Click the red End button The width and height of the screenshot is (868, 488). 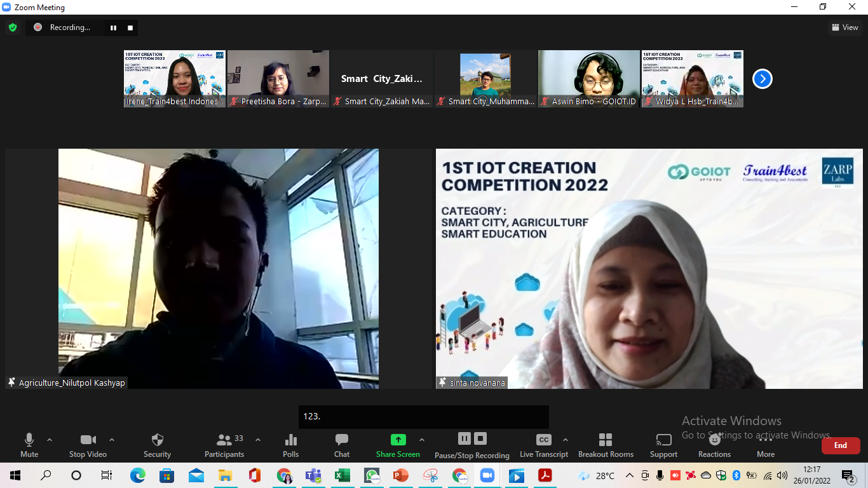point(841,445)
